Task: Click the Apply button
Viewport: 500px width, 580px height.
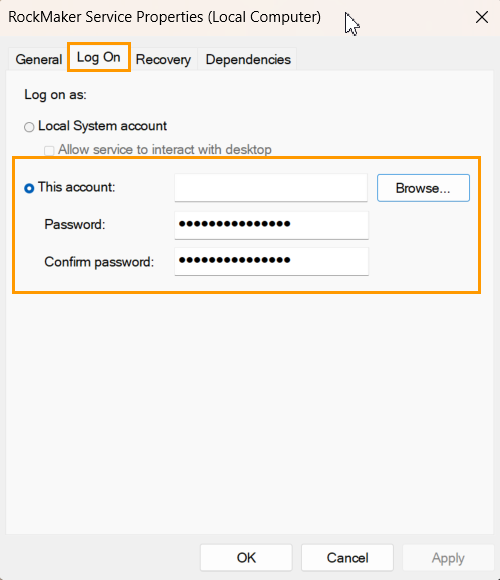Action: 448,557
